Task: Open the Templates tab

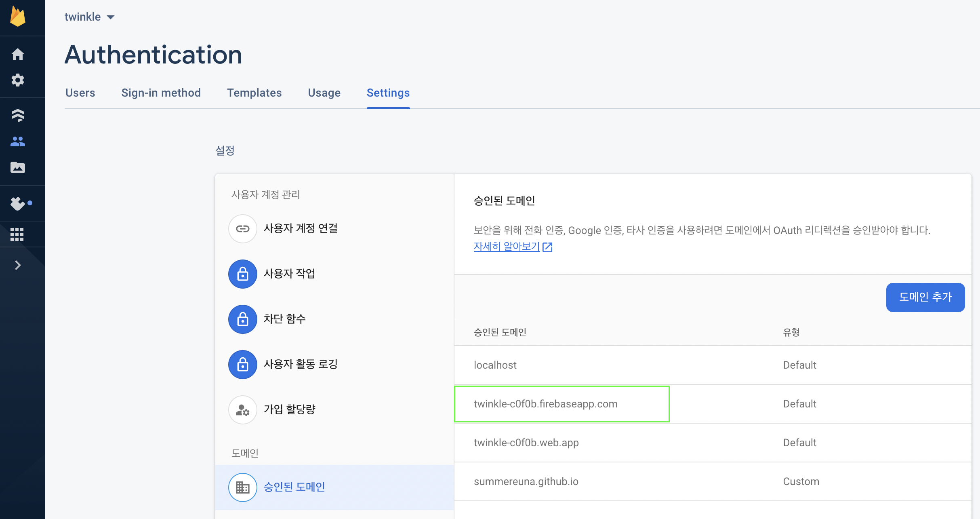Action: (x=254, y=93)
